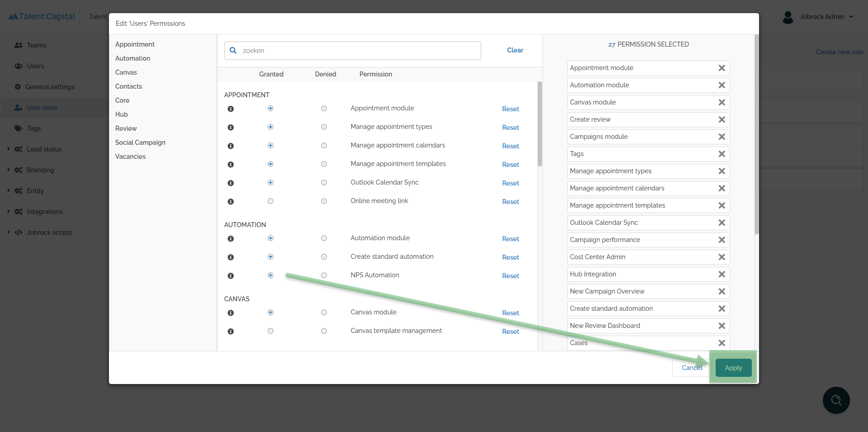The width and height of the screenshot is (868, 432).
Task: Remove Outlook Calendar Sync selected permission
Action: coord(722,223)
